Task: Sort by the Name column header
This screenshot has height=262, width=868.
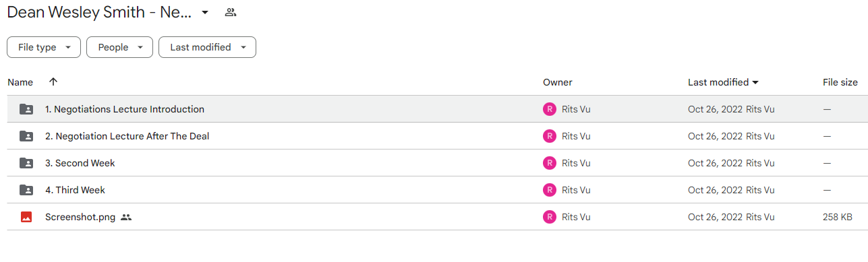Action: 20,82
